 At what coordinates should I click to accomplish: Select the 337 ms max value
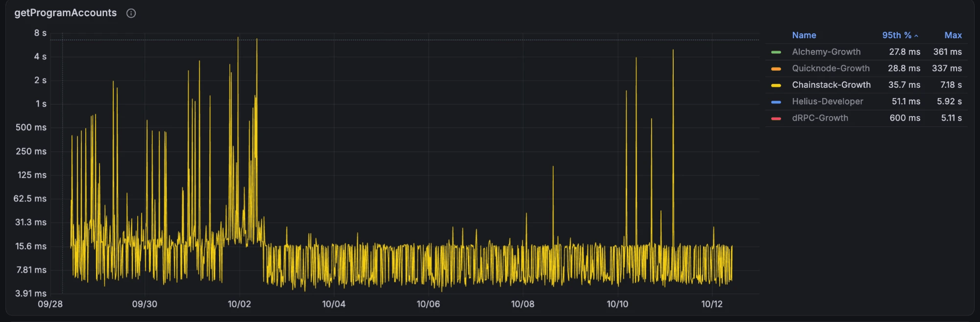tap(947, 69)
